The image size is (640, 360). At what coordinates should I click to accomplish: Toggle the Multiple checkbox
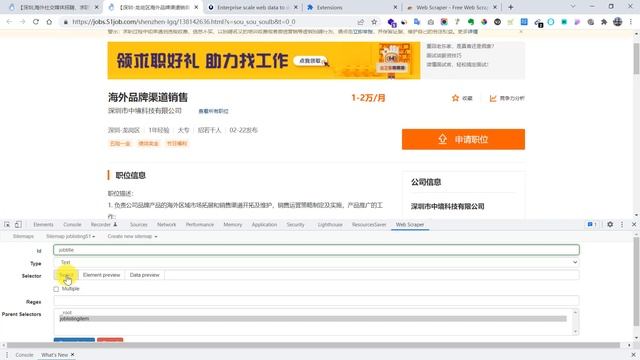pyautogui.click(x=56, y=289)
